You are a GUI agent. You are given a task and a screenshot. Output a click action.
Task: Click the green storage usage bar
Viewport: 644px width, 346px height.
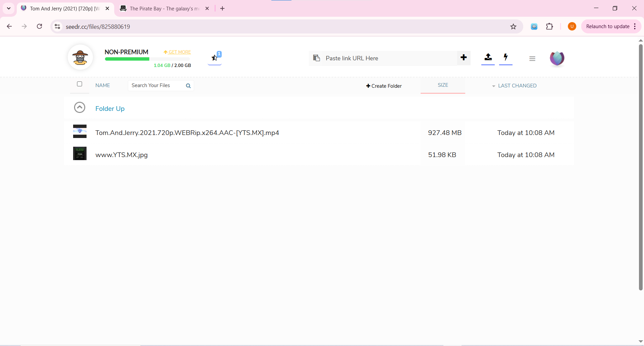pyautogui.click(x=127, y=59)
